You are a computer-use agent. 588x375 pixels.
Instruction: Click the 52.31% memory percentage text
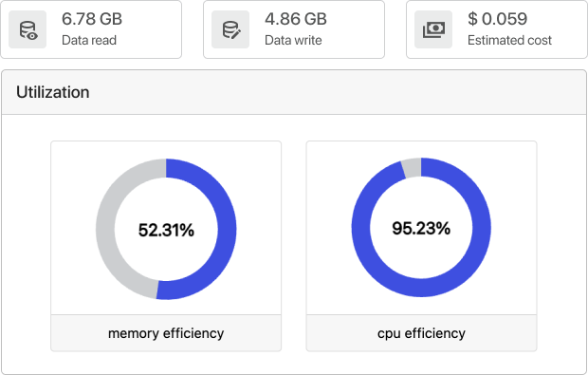(166, 230)
